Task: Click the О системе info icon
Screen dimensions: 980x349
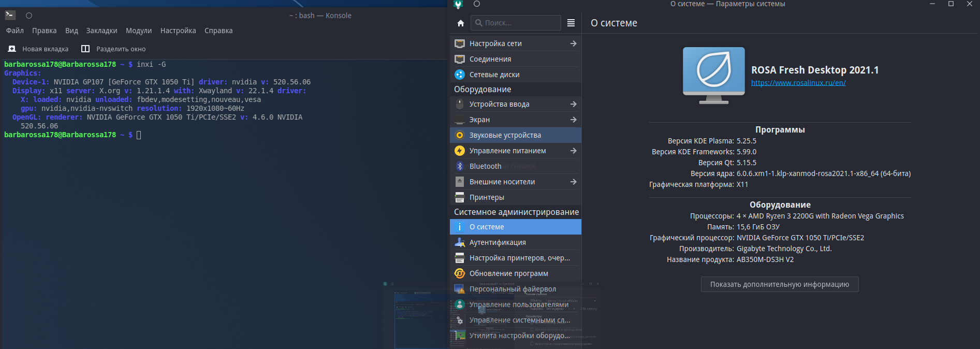Action: (x=460, y=227)
